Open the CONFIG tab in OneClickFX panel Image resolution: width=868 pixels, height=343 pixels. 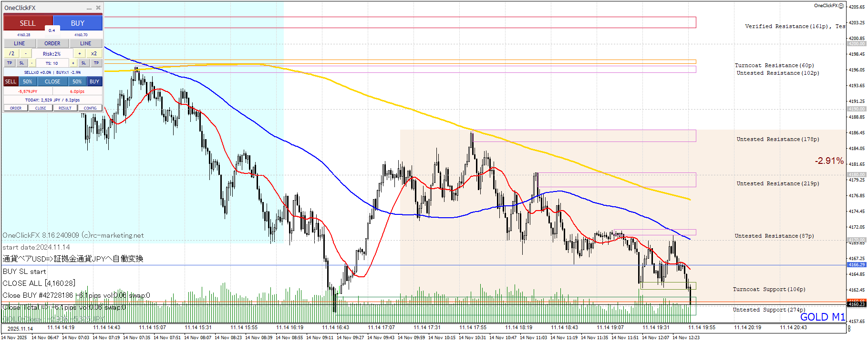coord(90,108)
